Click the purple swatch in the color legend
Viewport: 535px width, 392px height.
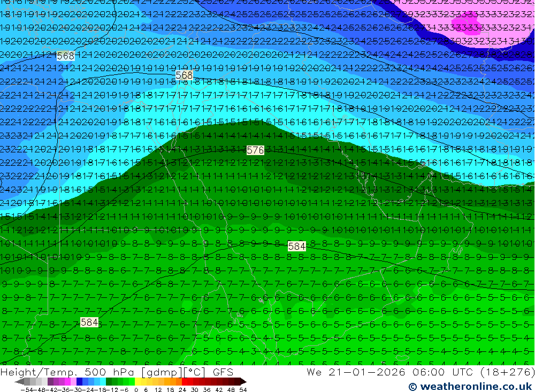50,381
